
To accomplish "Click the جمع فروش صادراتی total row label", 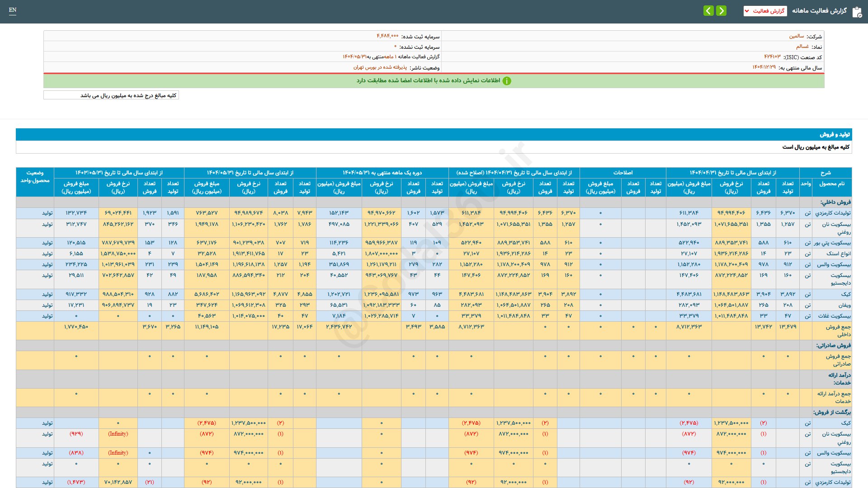I will [838, 360].
